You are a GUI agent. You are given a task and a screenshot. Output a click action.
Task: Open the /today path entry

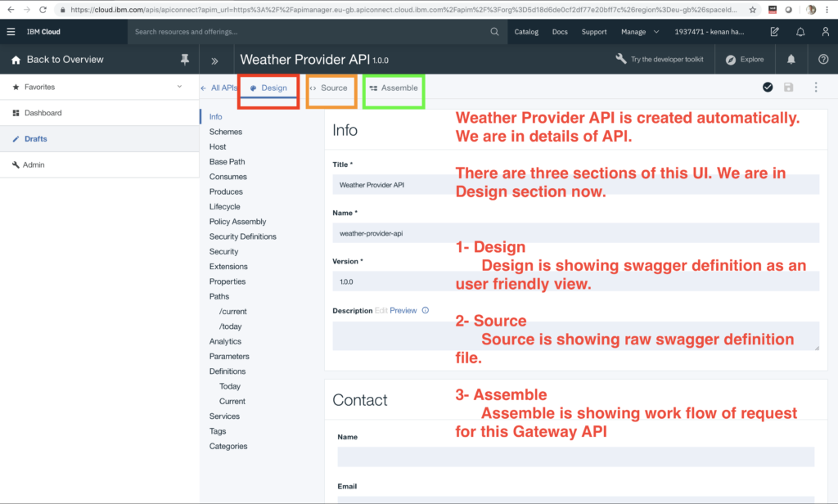[230, 326]
